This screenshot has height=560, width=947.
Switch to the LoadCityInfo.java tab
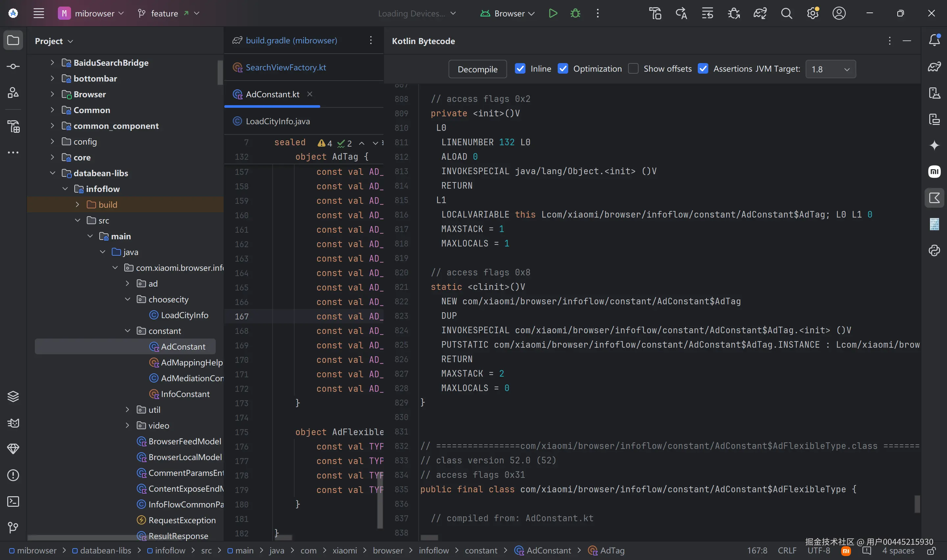(278, 121)
